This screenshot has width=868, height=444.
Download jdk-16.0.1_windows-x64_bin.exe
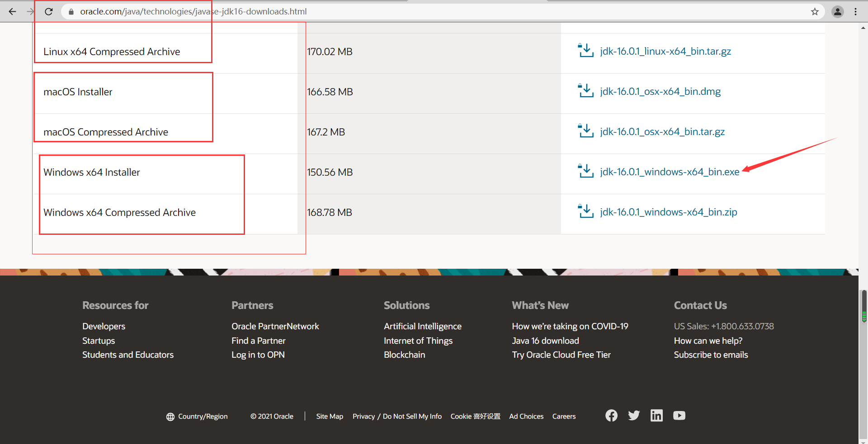coord(670,172)
